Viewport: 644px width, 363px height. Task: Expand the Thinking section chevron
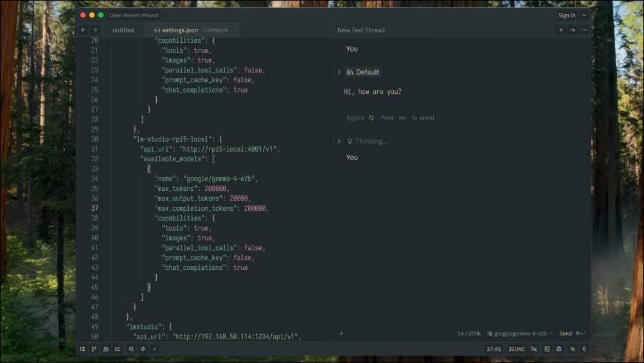click(339, 141)
